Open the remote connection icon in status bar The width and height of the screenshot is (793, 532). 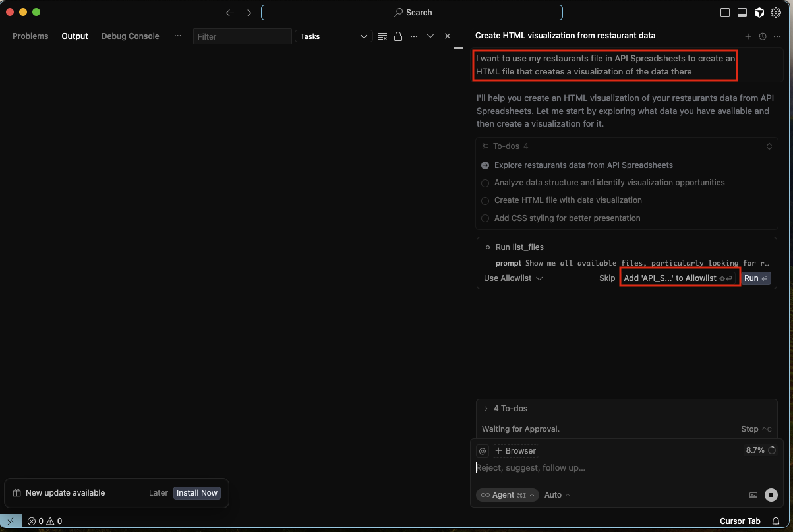click(x=11, y=521)
